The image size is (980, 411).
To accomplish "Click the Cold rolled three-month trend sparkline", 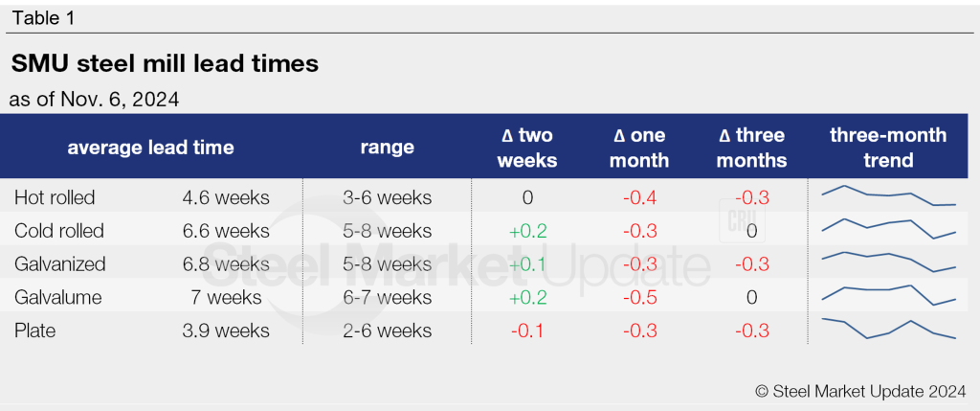I will [888, 230].
